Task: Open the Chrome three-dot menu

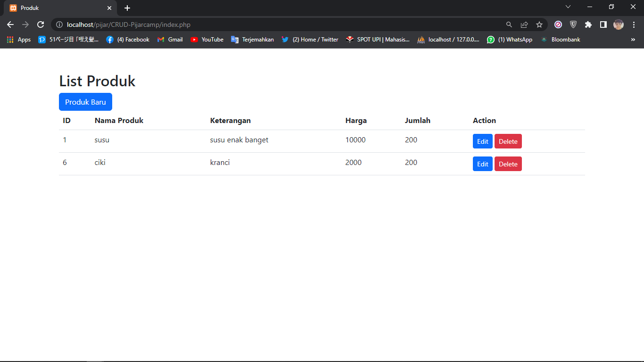Action: 634,25
